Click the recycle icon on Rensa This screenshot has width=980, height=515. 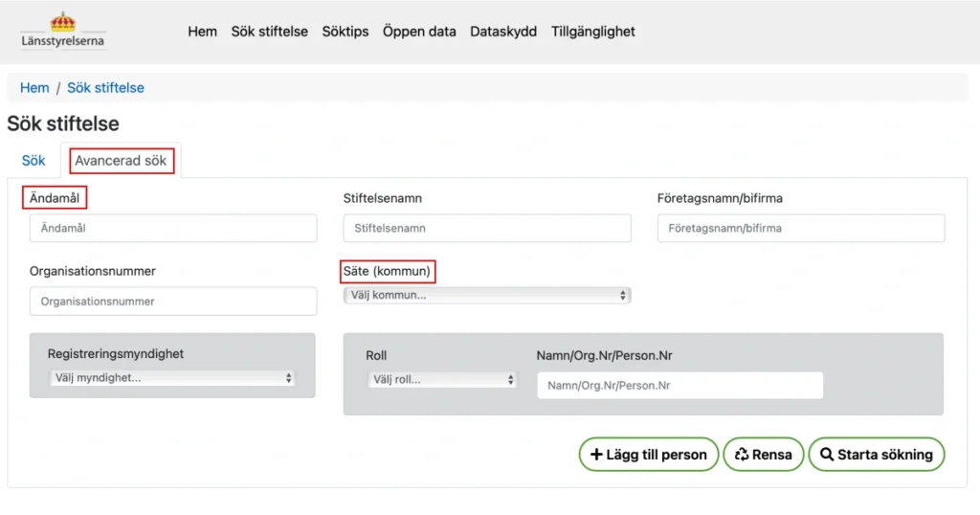741,455
